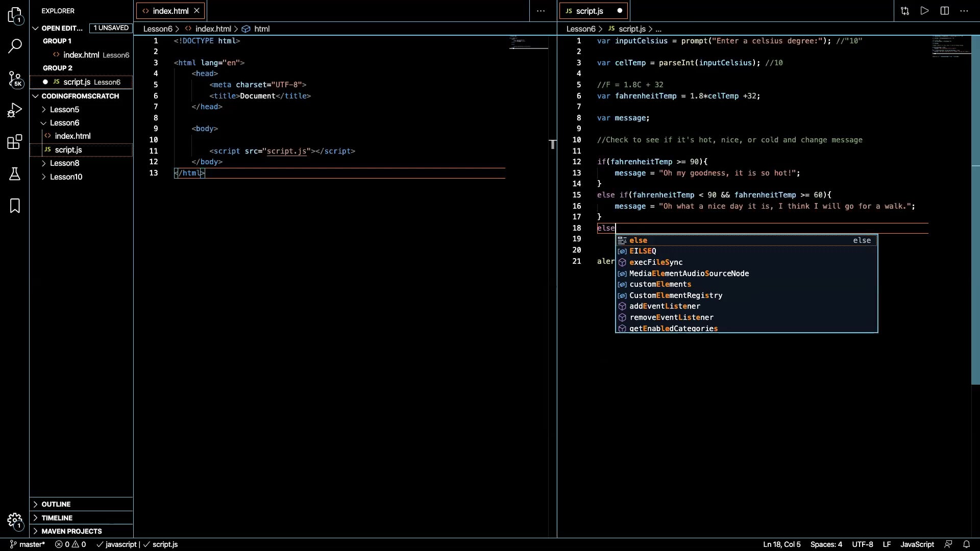Click the 1 UNSAVED badge
The image size is (980, 551).
pos(111,28)
